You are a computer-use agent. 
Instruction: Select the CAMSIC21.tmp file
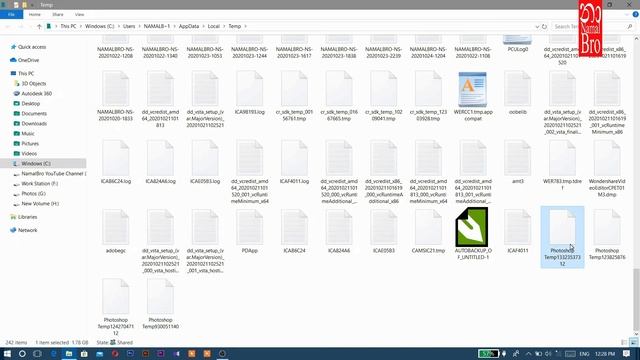click(428, 231)
